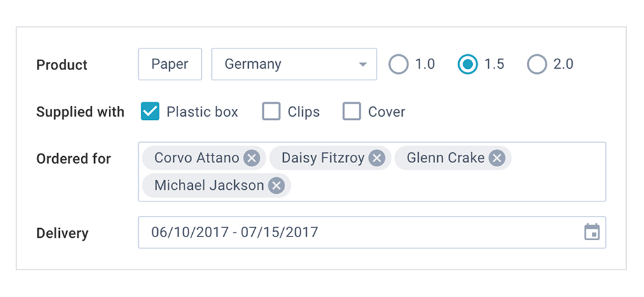644x297 pixels.
Task: Click the Cover label text
Action: point(387,112)
